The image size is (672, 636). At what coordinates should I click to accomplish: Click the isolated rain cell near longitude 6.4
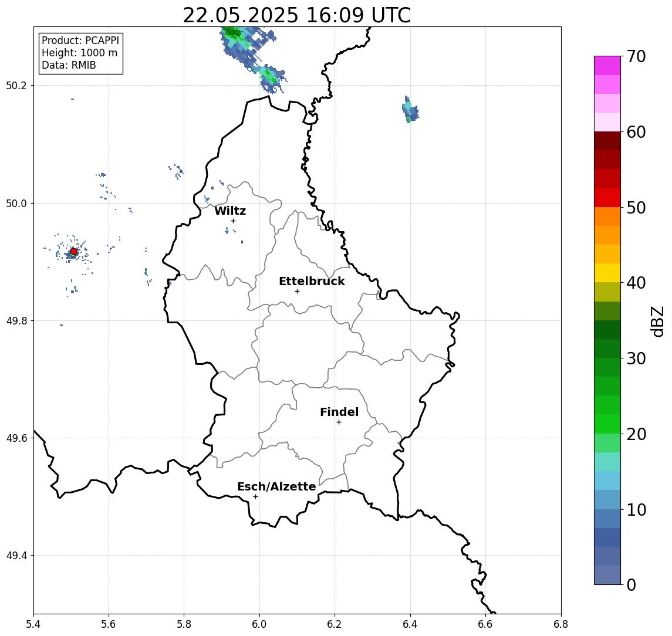click(410, 110)
